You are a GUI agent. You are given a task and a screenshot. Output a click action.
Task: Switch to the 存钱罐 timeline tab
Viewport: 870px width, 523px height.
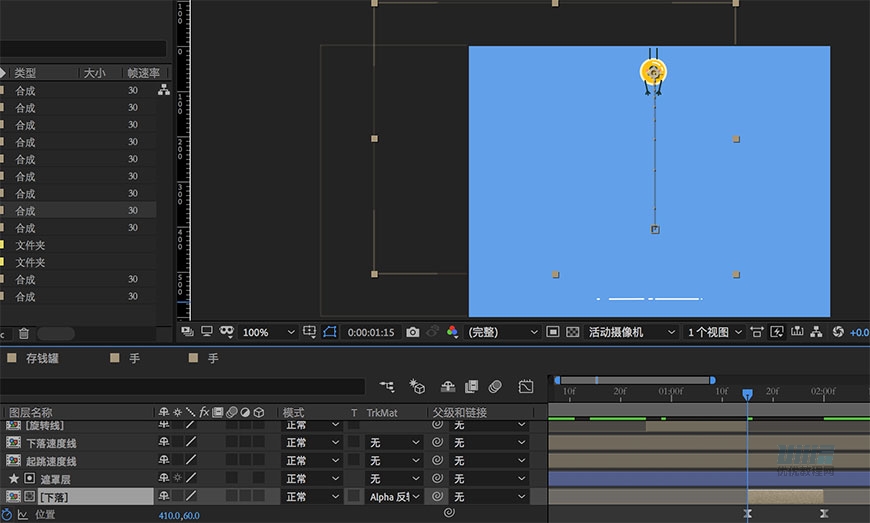click(x=44, y=358)
